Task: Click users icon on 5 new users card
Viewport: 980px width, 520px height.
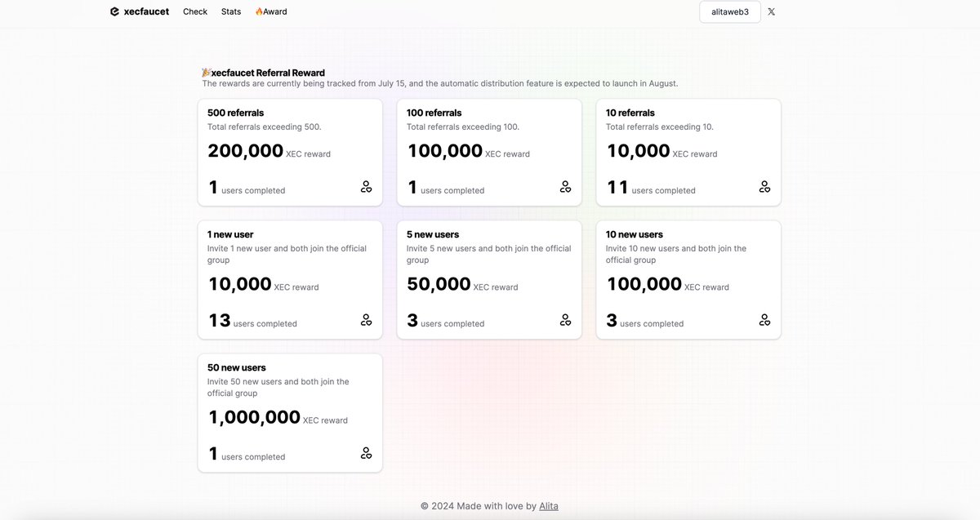Action: click(x=565, y=320)
